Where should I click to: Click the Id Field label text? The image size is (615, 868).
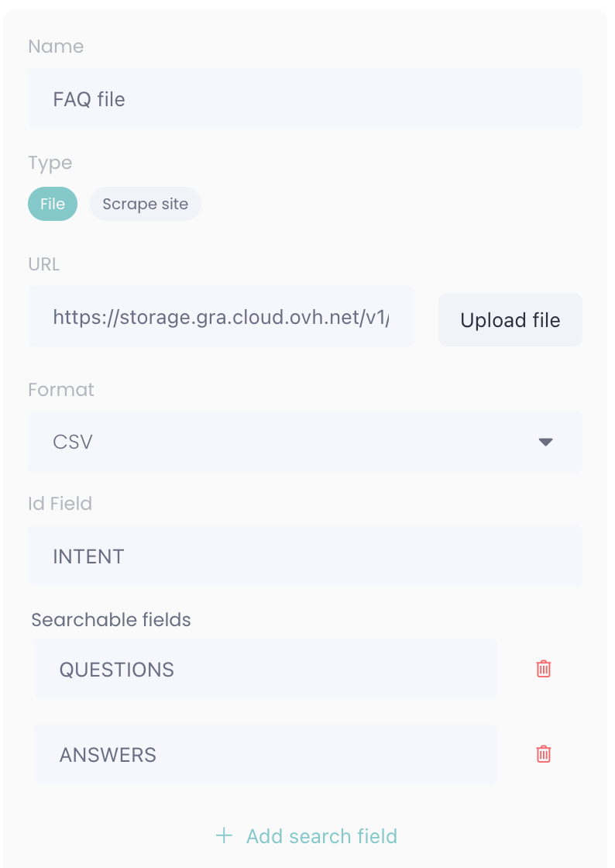click(x=60, y=504)
